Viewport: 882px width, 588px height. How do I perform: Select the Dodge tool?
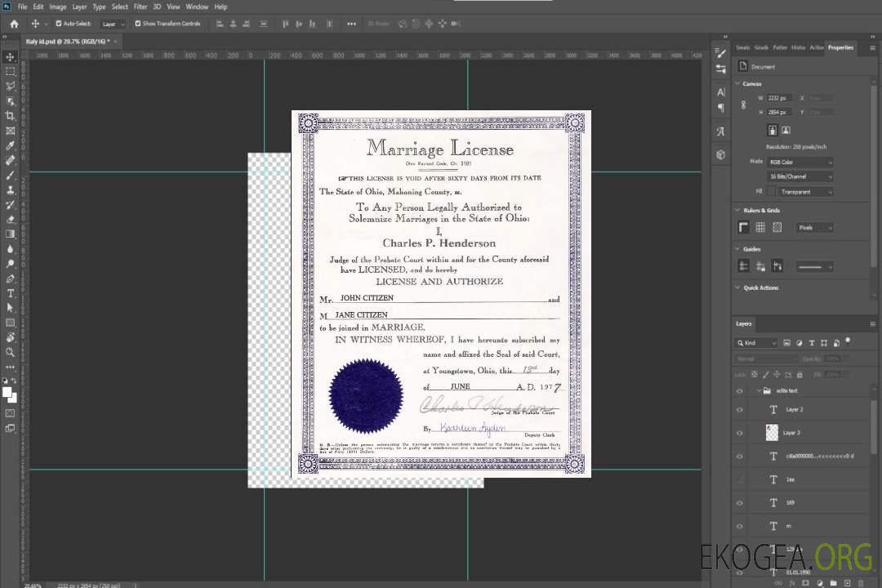point(10,263)
